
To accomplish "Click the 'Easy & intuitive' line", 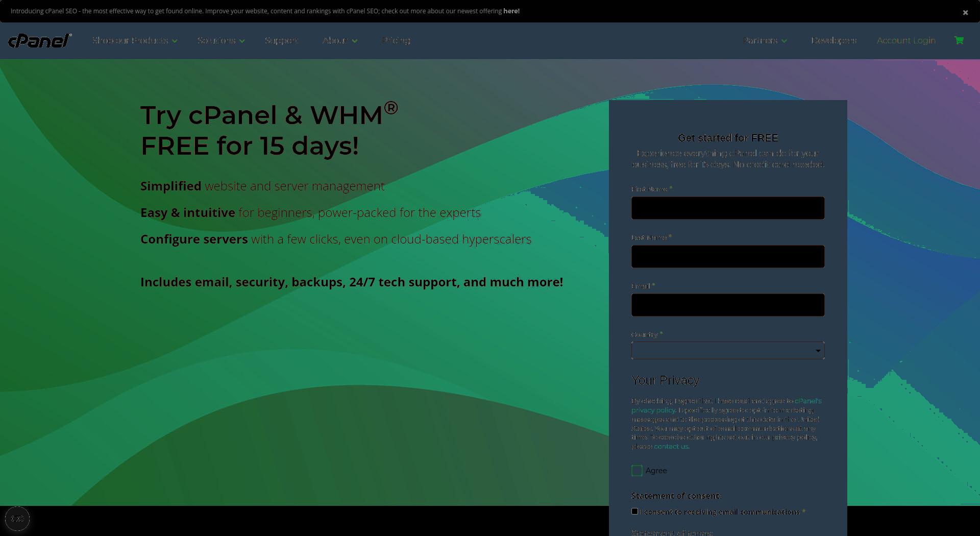I will [x=310, y=213].
